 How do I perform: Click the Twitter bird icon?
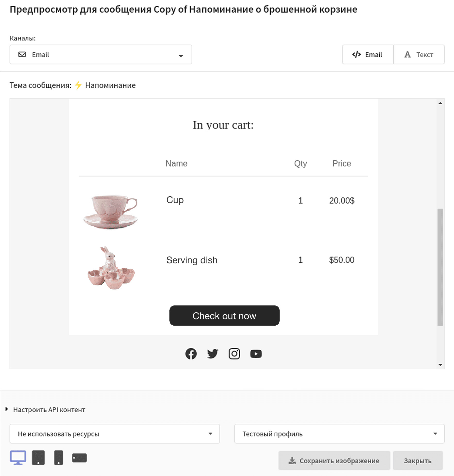tap(213, 354)
